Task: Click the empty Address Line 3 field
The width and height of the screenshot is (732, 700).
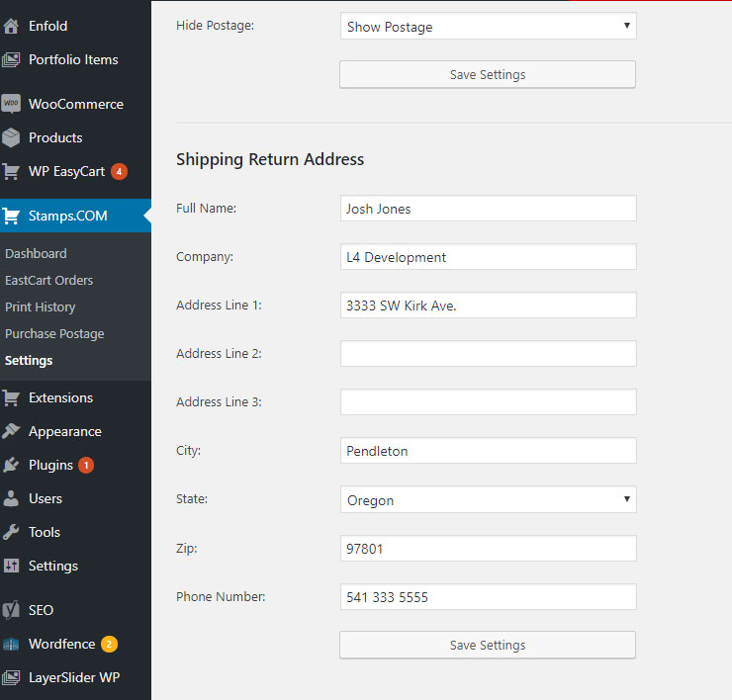Action: tap(488, 402)
